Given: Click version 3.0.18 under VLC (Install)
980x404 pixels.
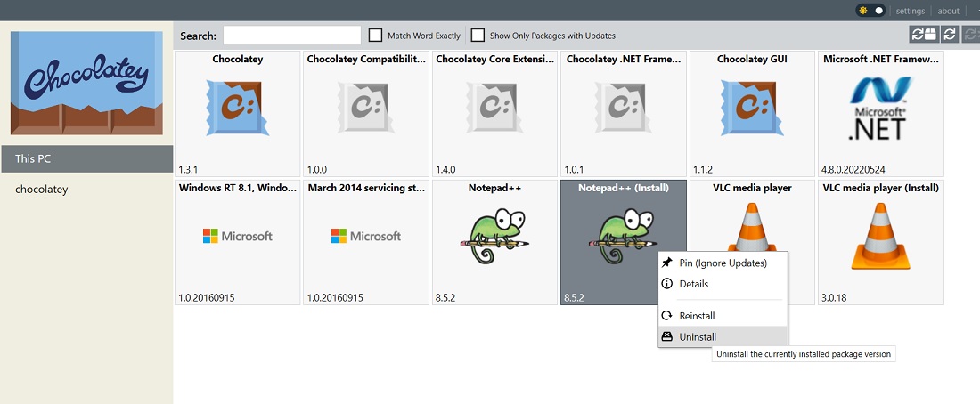Looking at the screenshot, I should (834, 298).
